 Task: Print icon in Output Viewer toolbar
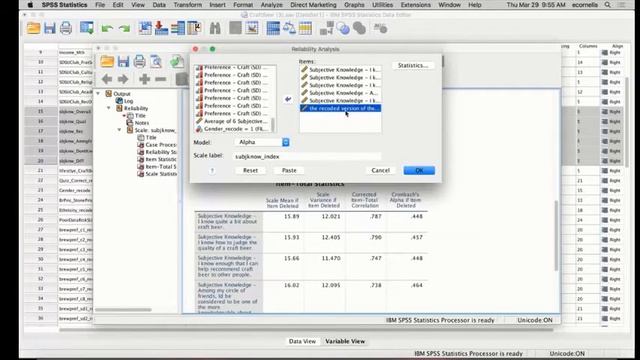pos(140,62)
